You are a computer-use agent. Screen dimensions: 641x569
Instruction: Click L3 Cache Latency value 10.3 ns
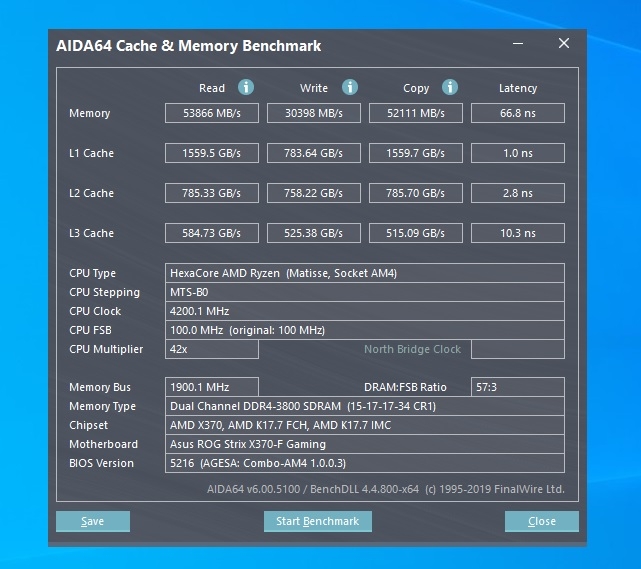518,233
